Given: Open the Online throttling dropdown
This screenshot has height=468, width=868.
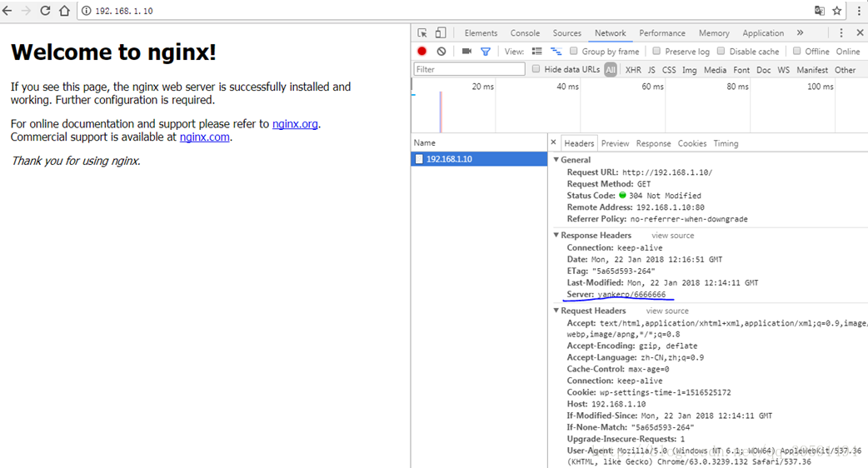Looking at the screenshot, I should coord(848,52).
